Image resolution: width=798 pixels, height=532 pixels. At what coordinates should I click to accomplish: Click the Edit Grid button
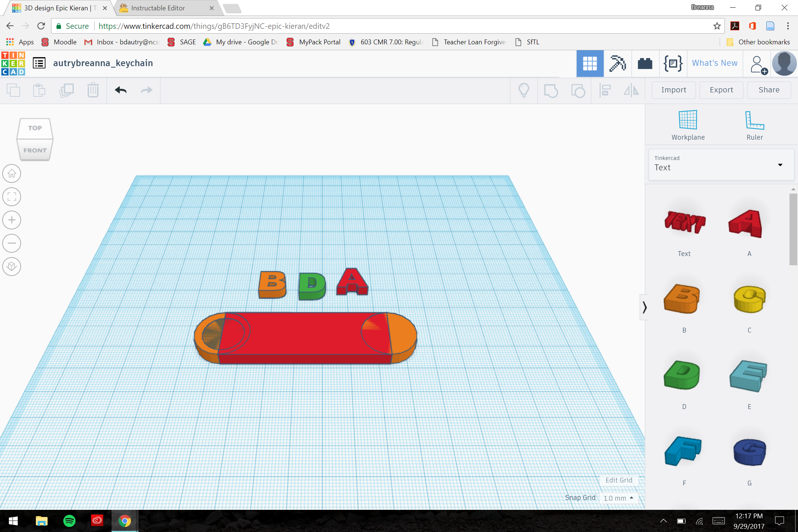(619, 480)
